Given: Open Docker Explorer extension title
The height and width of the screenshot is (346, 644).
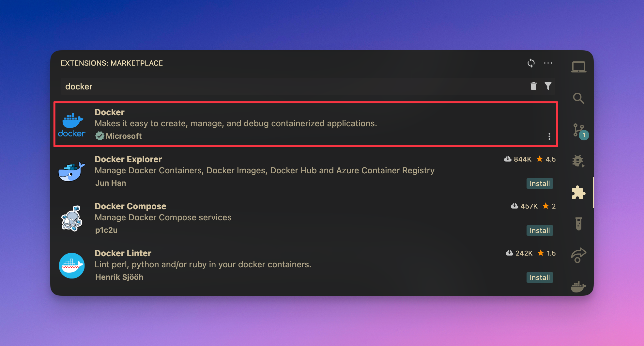Looking at the screenshot, I should pos(128,159).
